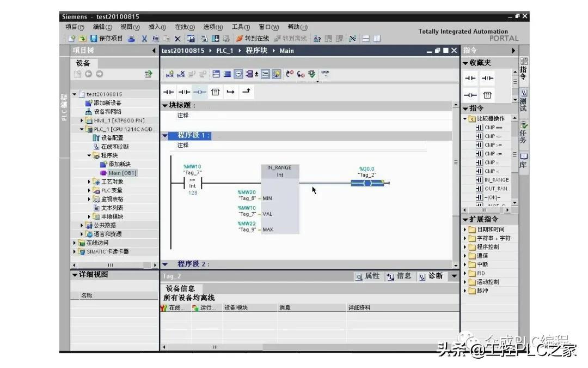Open the 项目(P) menu
Screen dimensions: 588x368
click(x=75, y=27)
